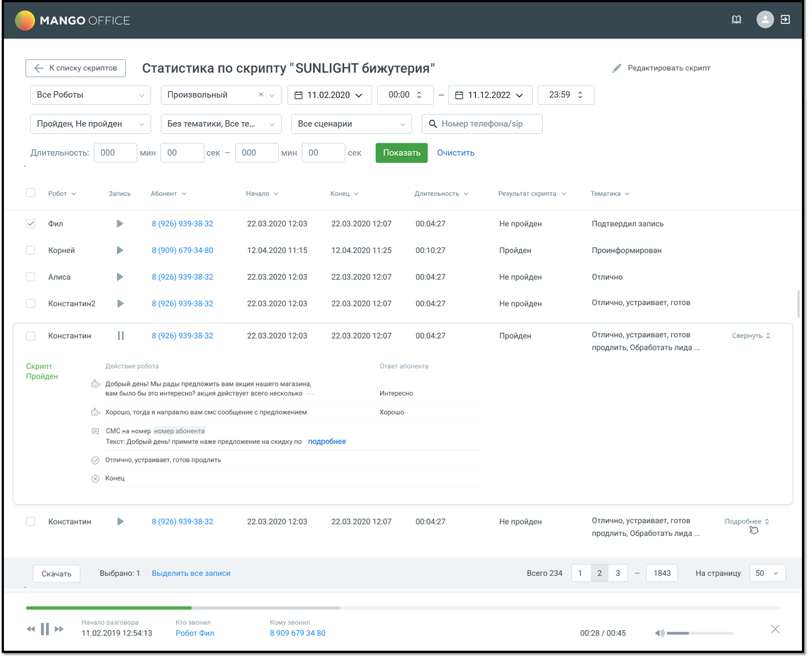Image resolution: width=812 pixels, height=658 pixels.
Task: Click the search magnifier in phone field
Action: tap(433, 124)
